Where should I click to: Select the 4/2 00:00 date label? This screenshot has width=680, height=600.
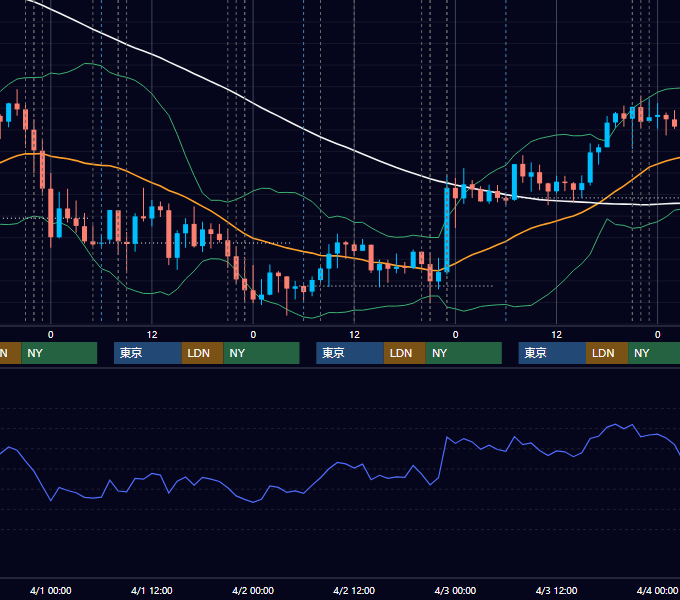click(253, 590)
